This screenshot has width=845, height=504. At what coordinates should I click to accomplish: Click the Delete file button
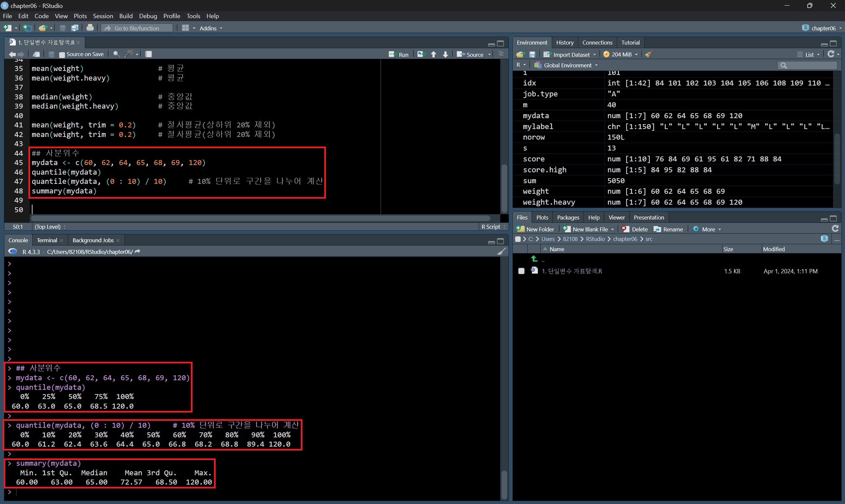pyautogui.click(x=635, y=229)
